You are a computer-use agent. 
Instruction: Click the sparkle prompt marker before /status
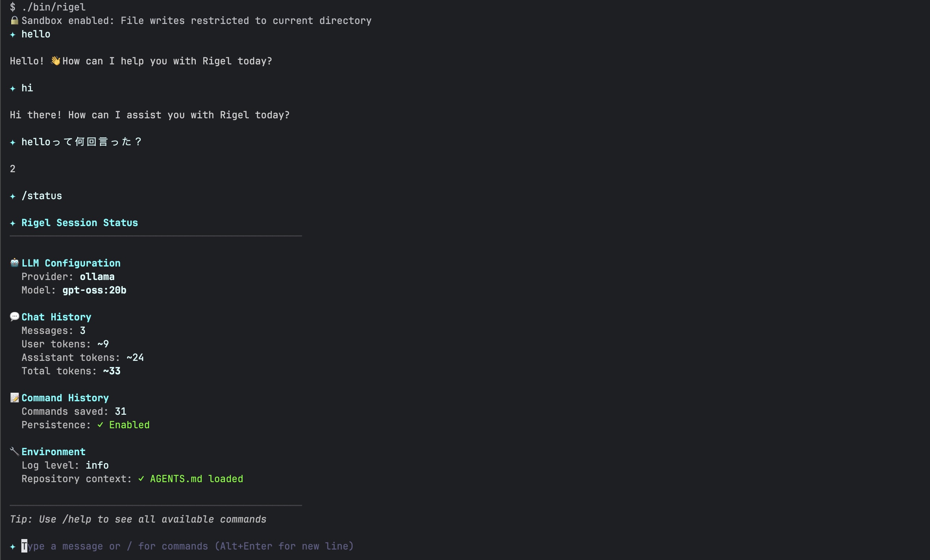[13, 196]
